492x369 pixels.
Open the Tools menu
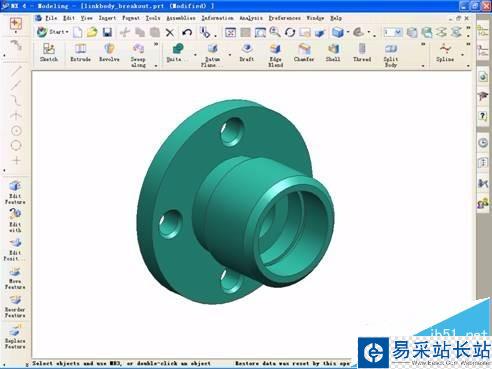pyautogui.click(x=153, y=18)
